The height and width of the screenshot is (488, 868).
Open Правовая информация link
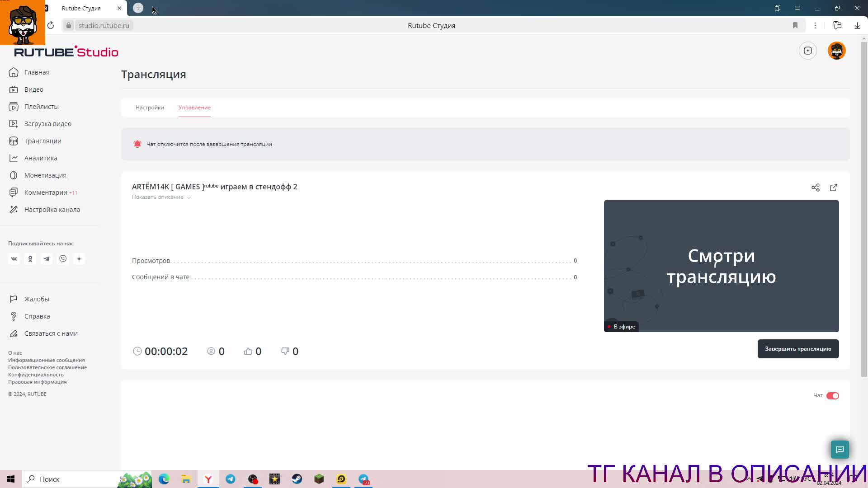tap(37, 382)
